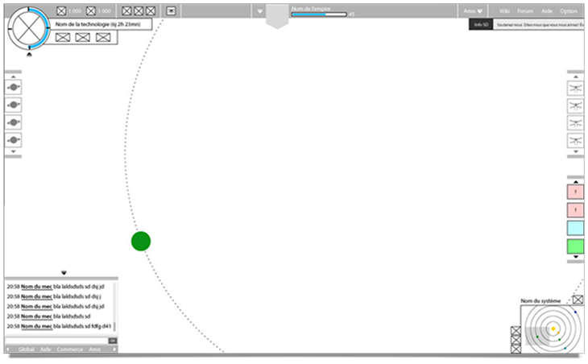This screenshot has height=364, width=588.
Task: Collapse the chat panel with the arrow
Action: [x=64, y=273]
